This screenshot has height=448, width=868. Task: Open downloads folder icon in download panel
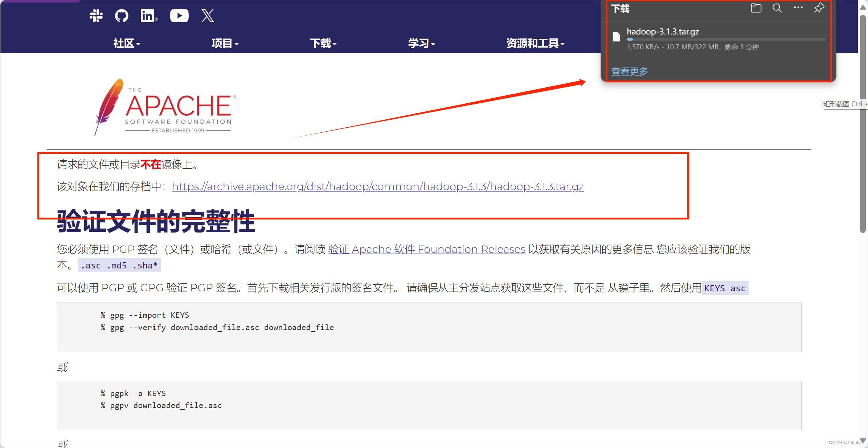tap(756, 8)
